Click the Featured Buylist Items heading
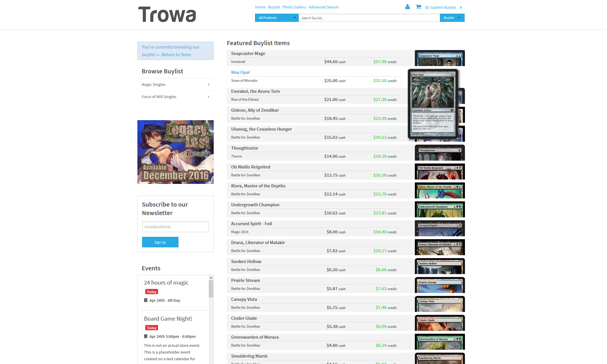607x364 pixels. coord(258,43)
